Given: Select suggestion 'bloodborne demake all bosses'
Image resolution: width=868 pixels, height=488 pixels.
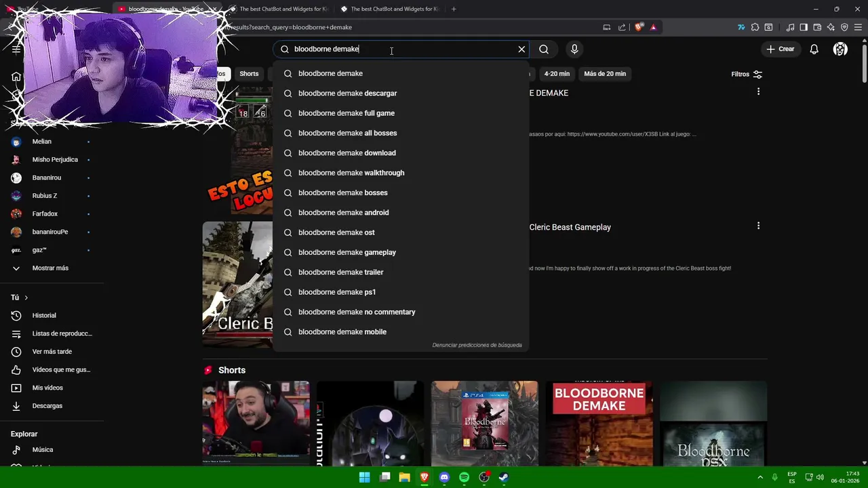Looking at the screenshot, I should [x=400, y=133].
